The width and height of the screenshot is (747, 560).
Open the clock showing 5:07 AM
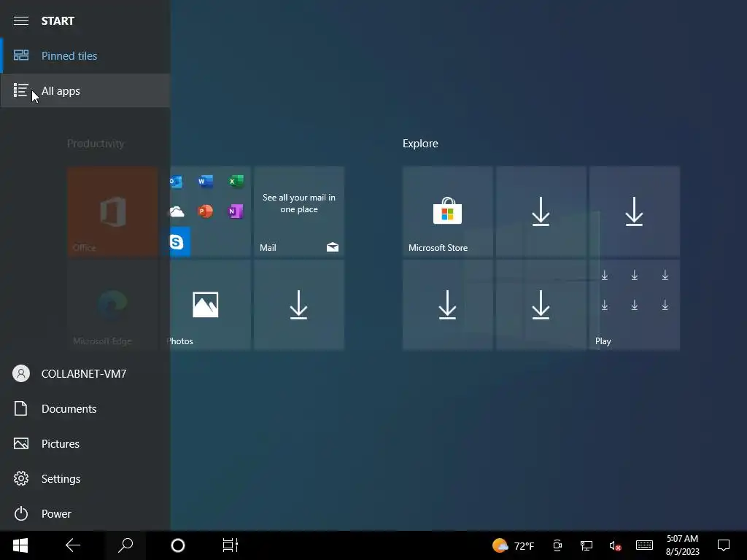coord(682,545)
